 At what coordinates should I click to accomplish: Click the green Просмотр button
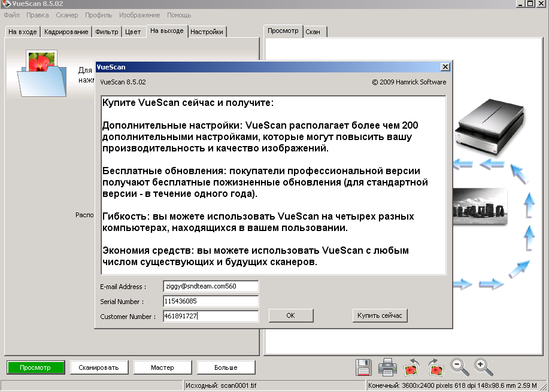[35, 367]
